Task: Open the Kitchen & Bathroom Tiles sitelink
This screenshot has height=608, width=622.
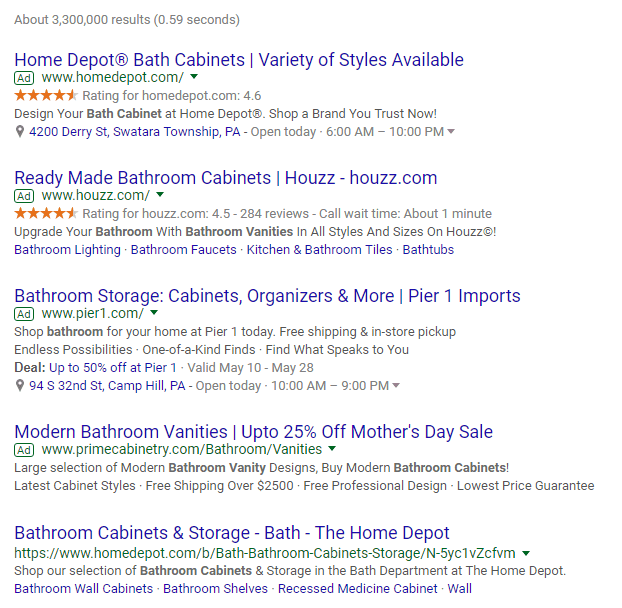Action: pos(320,250)
